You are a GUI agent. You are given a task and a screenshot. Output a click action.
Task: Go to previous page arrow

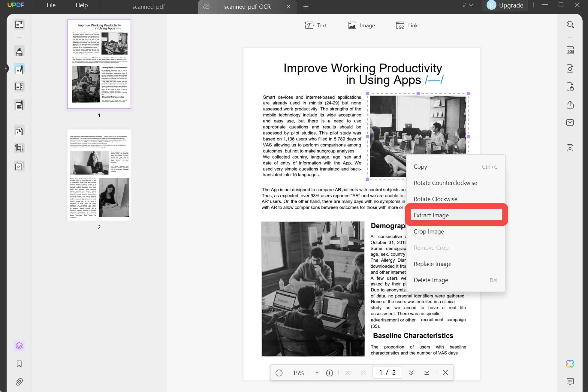click(x=363, y=373)
